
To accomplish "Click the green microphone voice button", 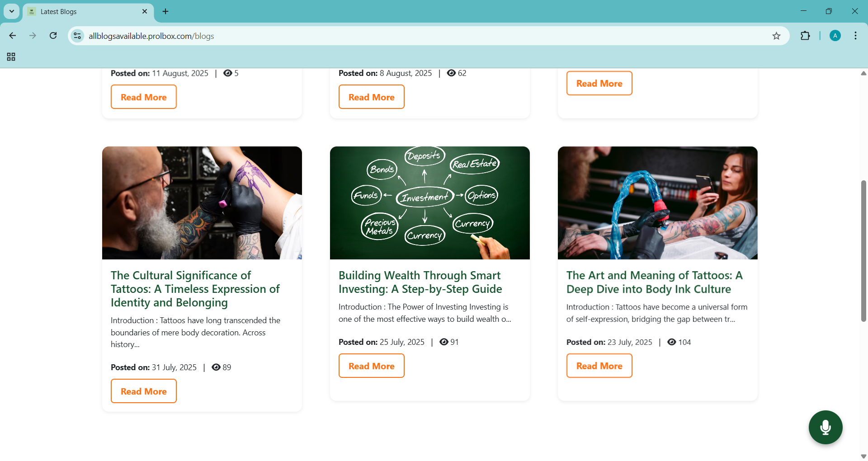I will point(825,427).
